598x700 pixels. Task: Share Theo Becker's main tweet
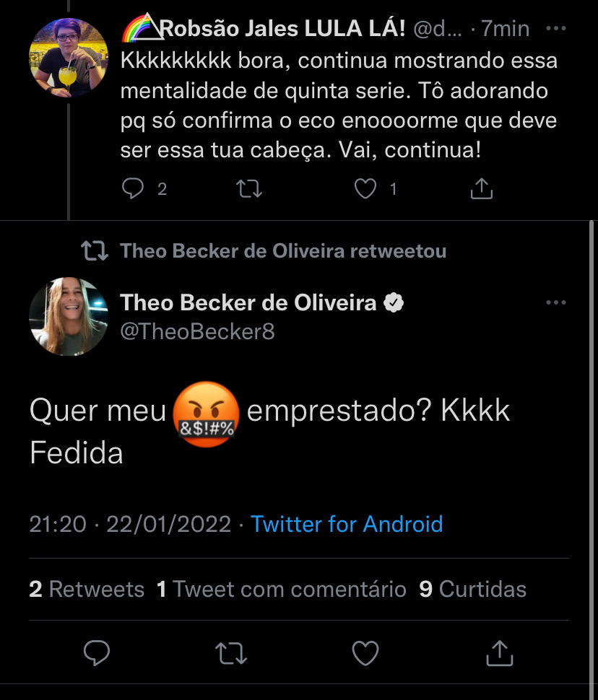pyautogui.click(x=498, y=654)
